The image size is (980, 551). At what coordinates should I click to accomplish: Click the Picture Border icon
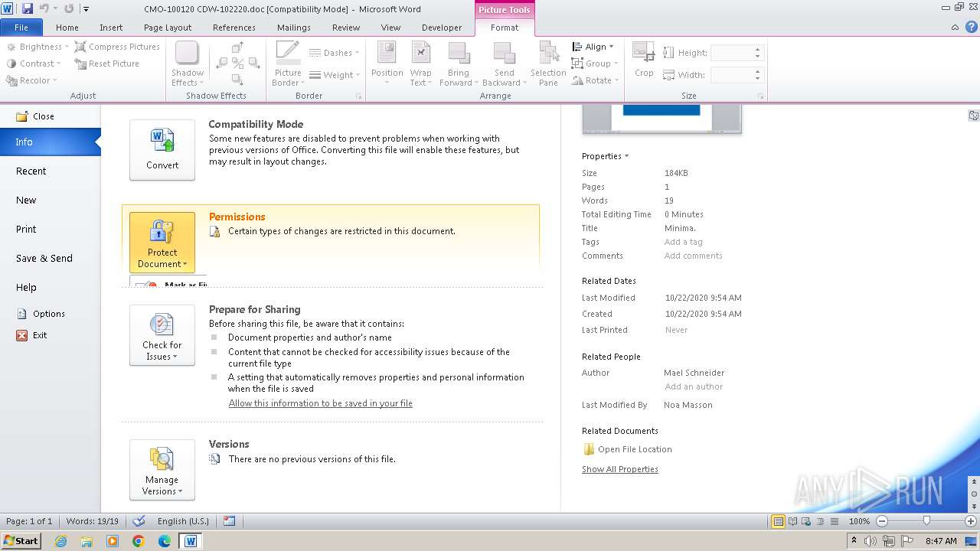(x=288, y=53)
